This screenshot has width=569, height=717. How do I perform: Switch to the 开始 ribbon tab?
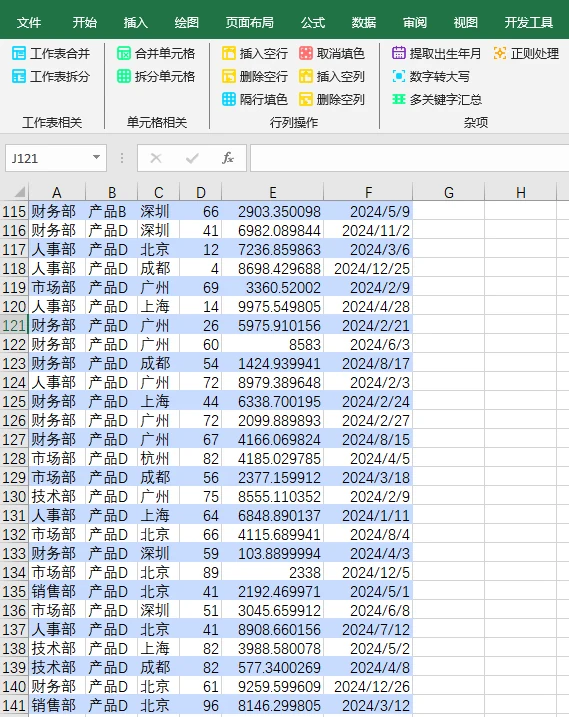click(x=85, y=22)
